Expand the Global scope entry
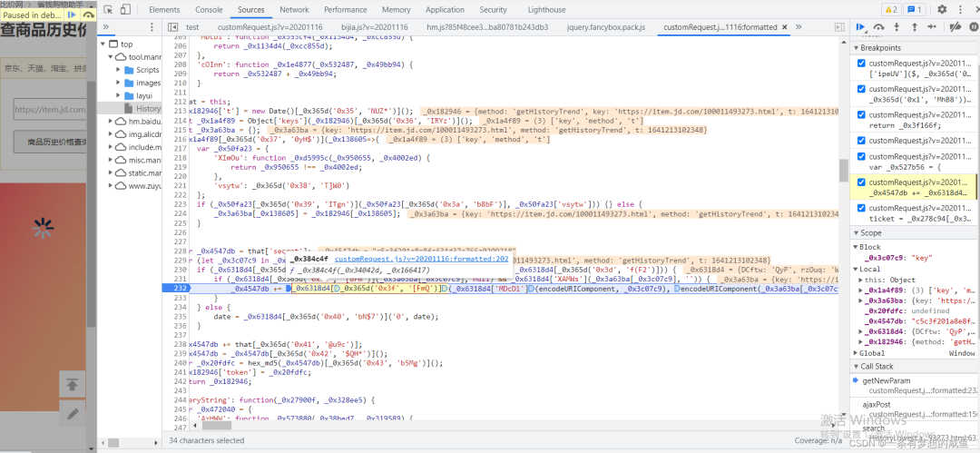980x453 pixels. click(x=857, y=353)
